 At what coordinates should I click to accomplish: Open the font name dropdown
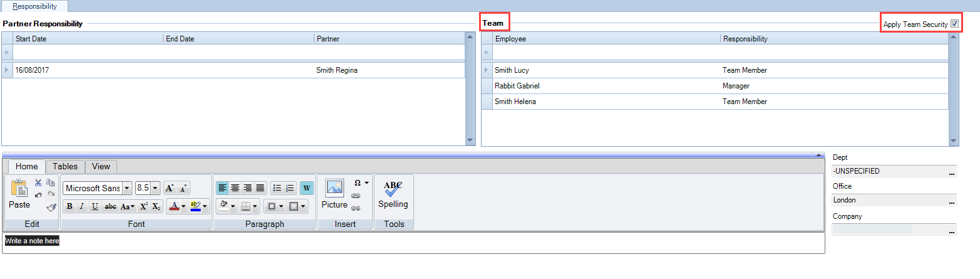tap(127, 188)
